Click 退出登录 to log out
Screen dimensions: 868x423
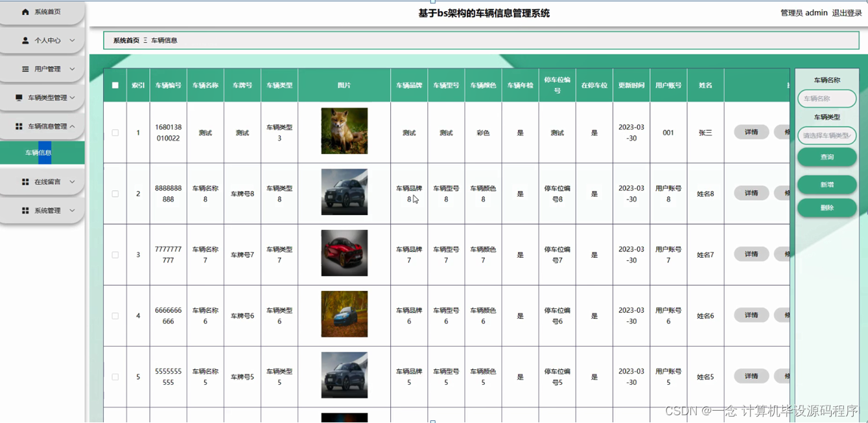[x=847, y=13]
